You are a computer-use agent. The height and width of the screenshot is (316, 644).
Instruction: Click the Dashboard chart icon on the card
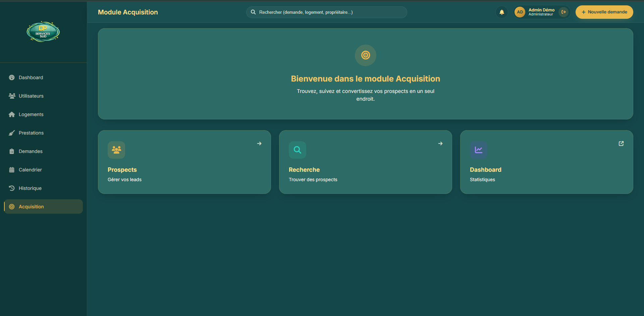click(479, 150)
